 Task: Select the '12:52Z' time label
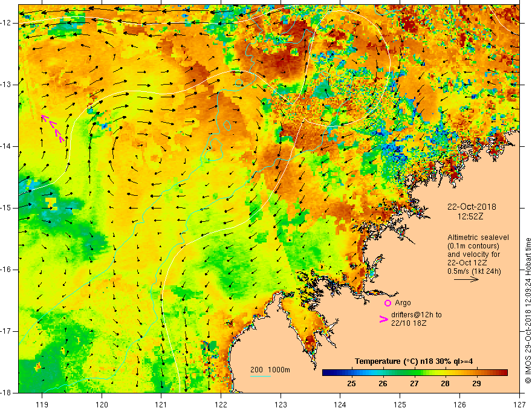[470, 216]
